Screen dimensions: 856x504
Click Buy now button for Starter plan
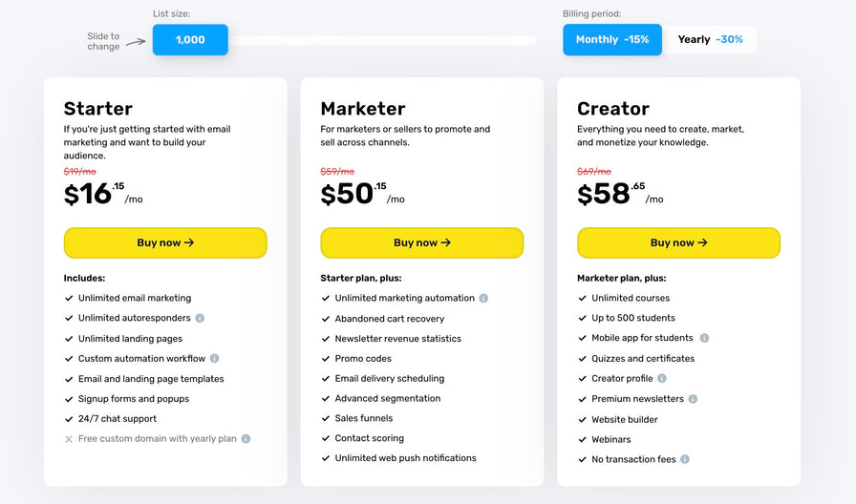[x=165, y=242]
